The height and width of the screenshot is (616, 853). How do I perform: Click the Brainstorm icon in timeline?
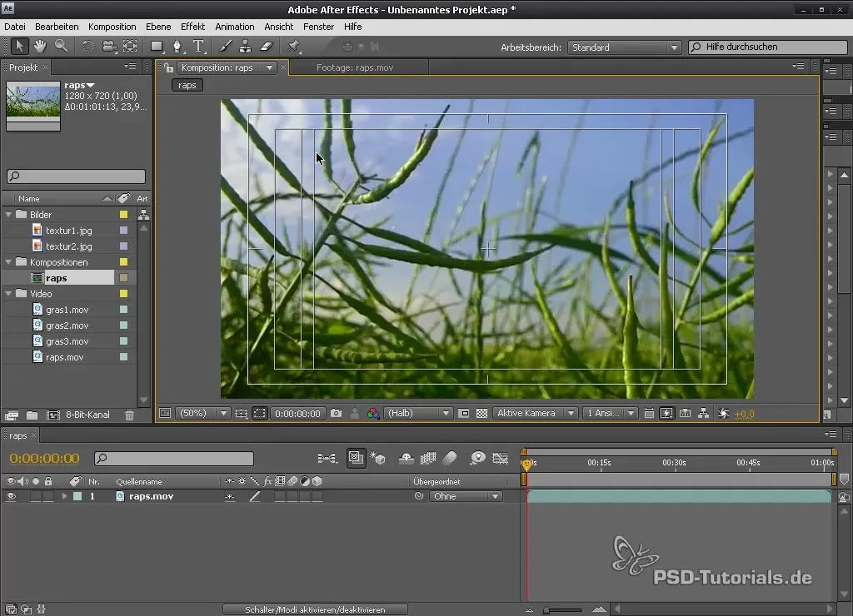coord(477,459)
